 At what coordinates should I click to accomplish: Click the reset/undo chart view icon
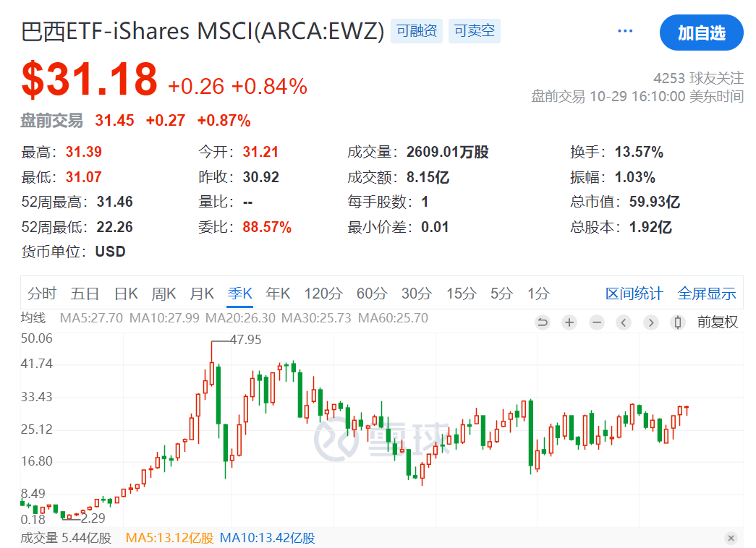click(543, 322)
